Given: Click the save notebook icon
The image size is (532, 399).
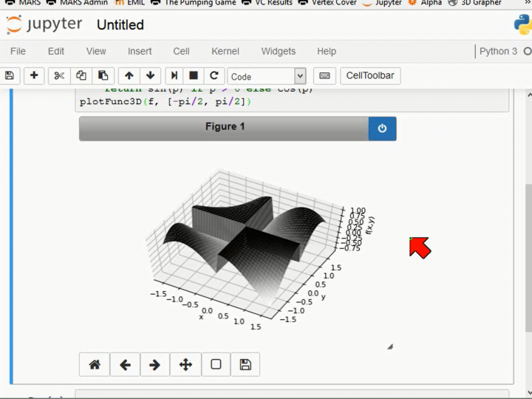Looking at the screenshot, I should pyautogui.click(x=10, y=75).
